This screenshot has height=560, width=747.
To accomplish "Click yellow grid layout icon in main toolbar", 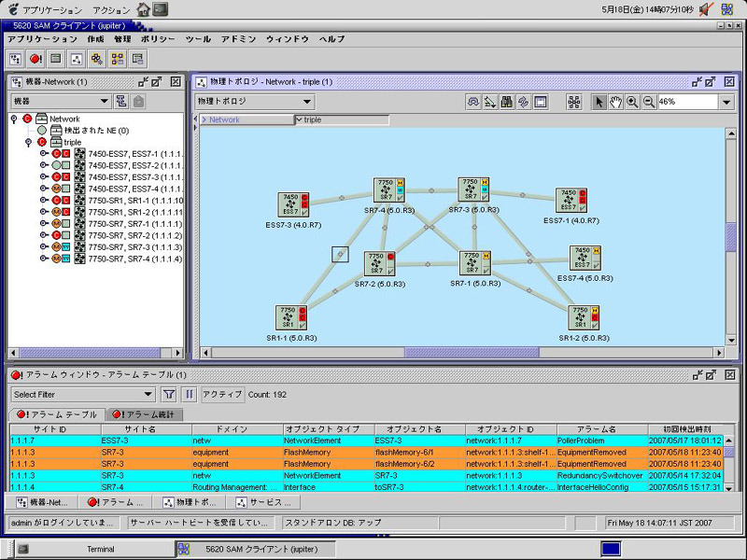I will [x=118, y=59].
